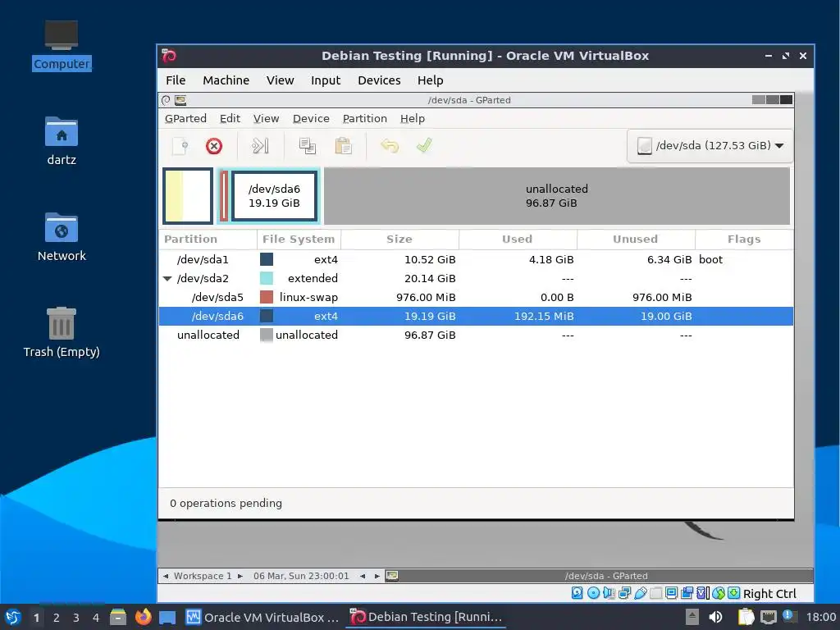Select the unallocated 96.87 GiB table row

[476, 335]
